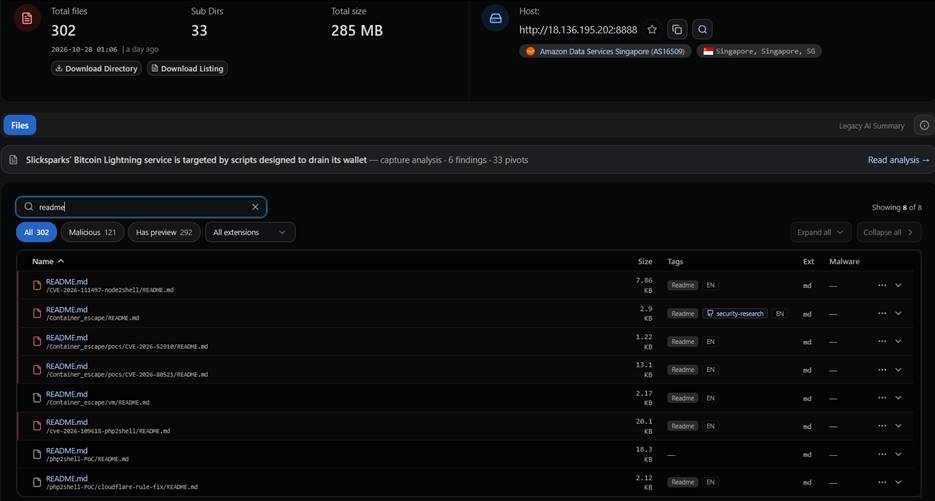Click the Collapse all button
The height and width of the screenshot is (501, 935).
pyautogui.click(x=888, y=232)
